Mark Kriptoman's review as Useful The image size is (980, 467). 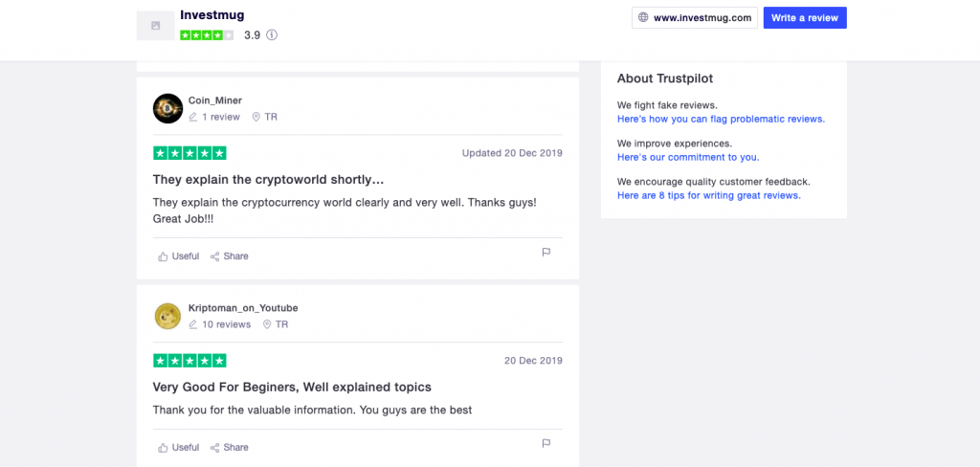(179, 448)
